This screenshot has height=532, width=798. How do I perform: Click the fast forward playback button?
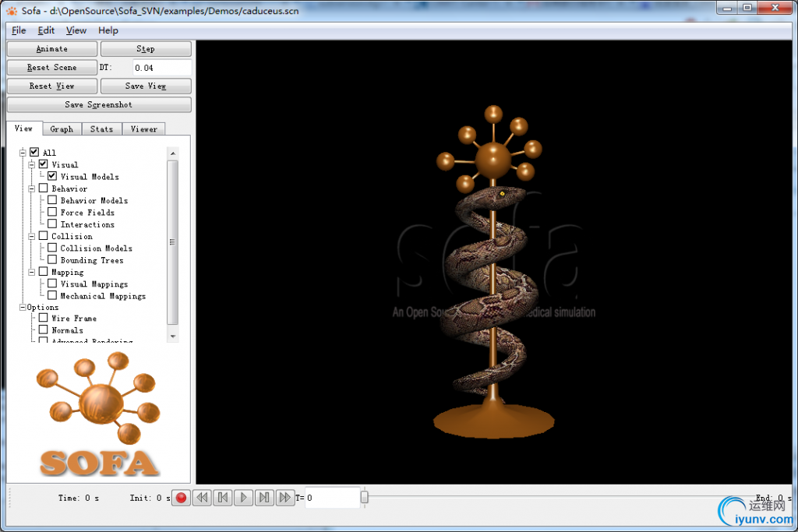[285, 498]
